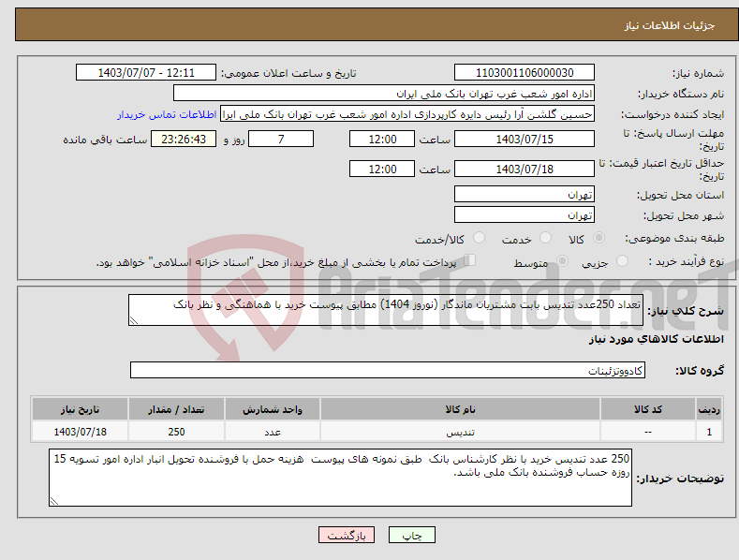
Task: Open the اطلاعات تماس خریدار link
Action: coord(167,114)
